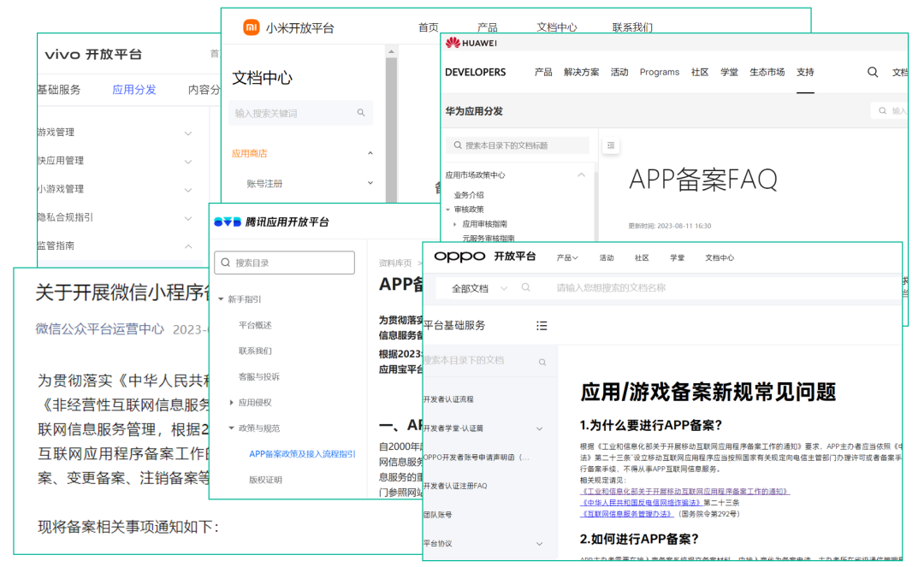Open 文档中心 in Xiaomi top menu
Screen dimensions: 924x567
tap(557, 27)
